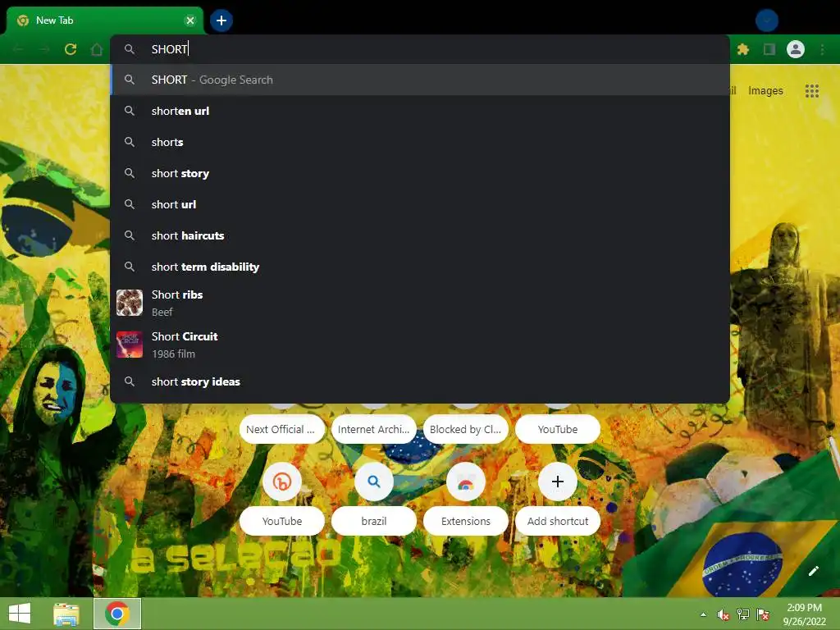Show hidden tray icons with the arrow
This screenshot has width=840, height=630.
[703, 614]
